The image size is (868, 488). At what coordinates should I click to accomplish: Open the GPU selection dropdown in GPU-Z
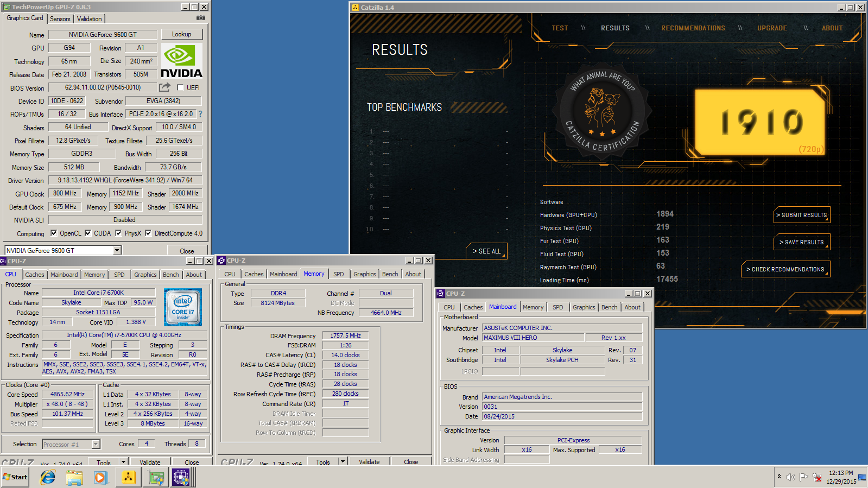117,250
